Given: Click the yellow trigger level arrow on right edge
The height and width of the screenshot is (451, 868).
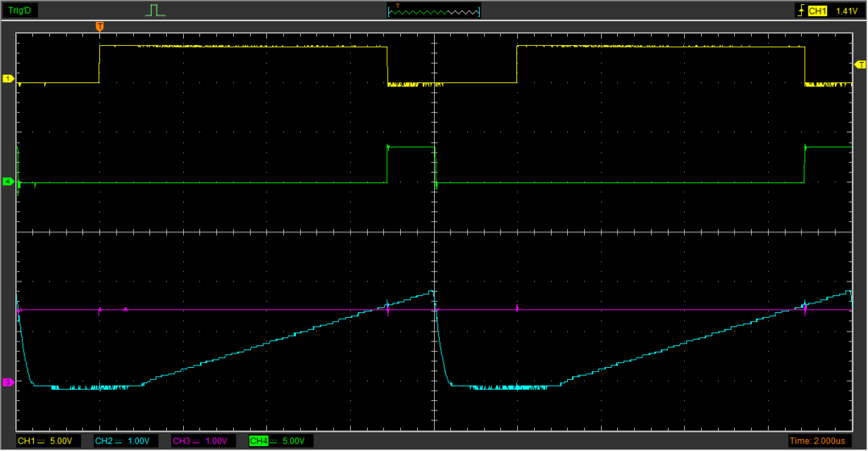Looking at the screenshot, I should [x=860, y=65].
